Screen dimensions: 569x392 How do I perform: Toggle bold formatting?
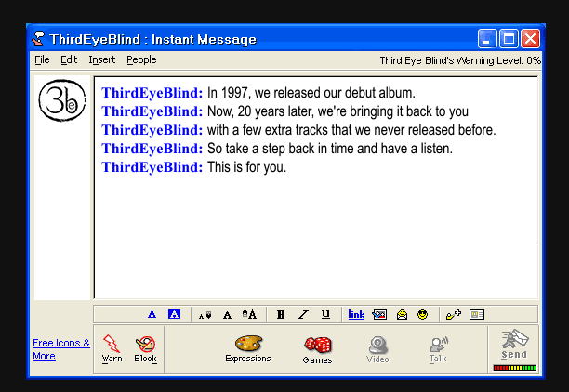(281, 314)
